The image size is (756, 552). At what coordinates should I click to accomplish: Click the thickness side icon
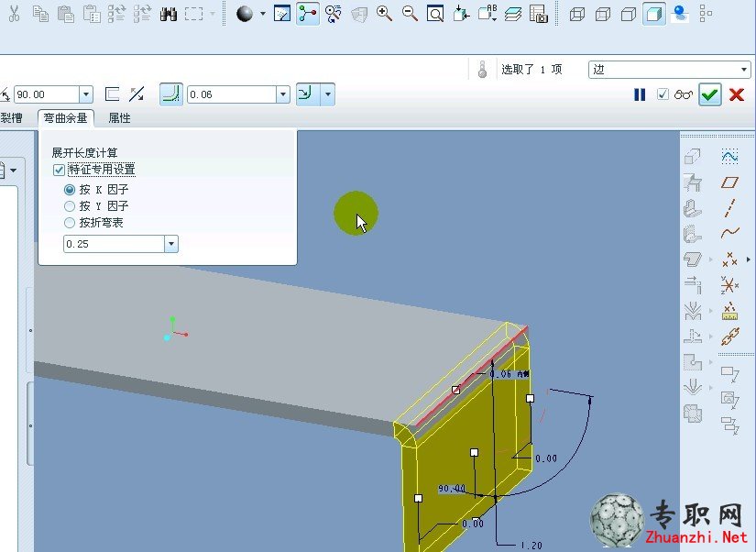112,94
